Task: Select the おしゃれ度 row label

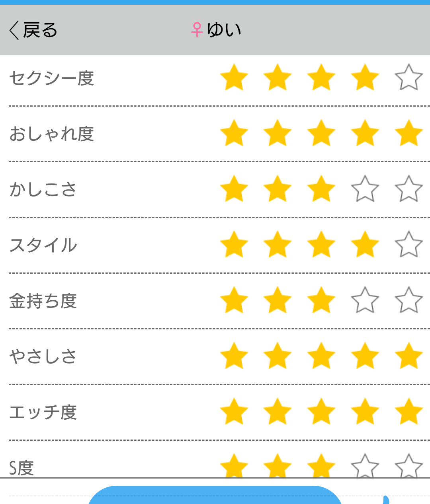Action: (x=52, y=134)
